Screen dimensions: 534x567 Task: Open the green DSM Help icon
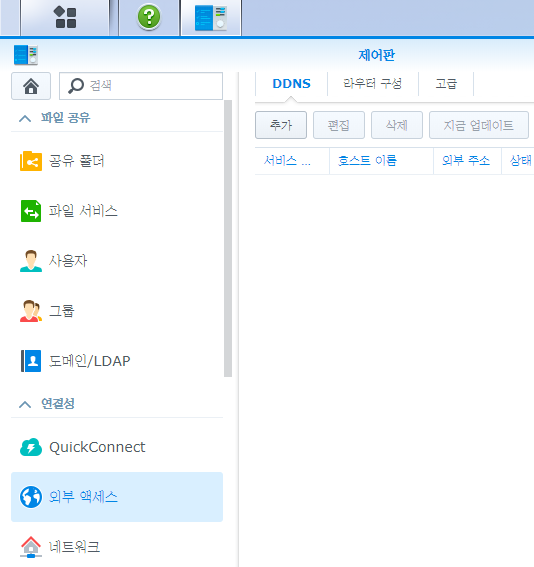[x=149, y=17]
